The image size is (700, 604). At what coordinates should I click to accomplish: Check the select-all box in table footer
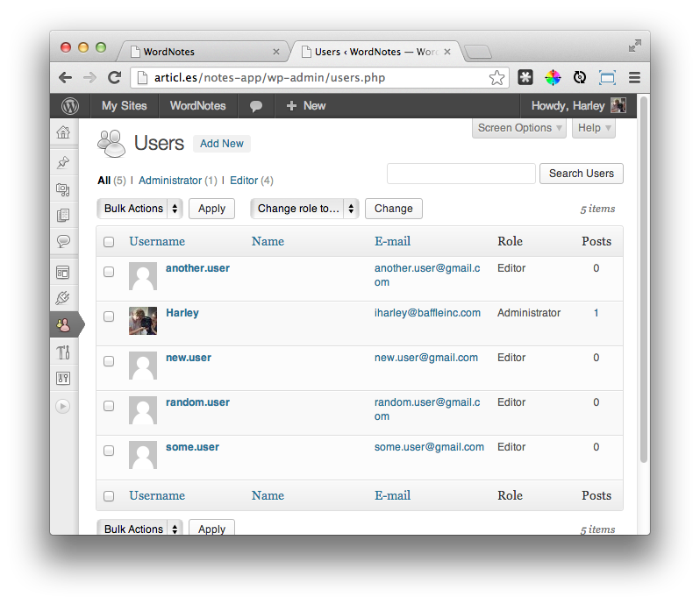tap(109, 496)
